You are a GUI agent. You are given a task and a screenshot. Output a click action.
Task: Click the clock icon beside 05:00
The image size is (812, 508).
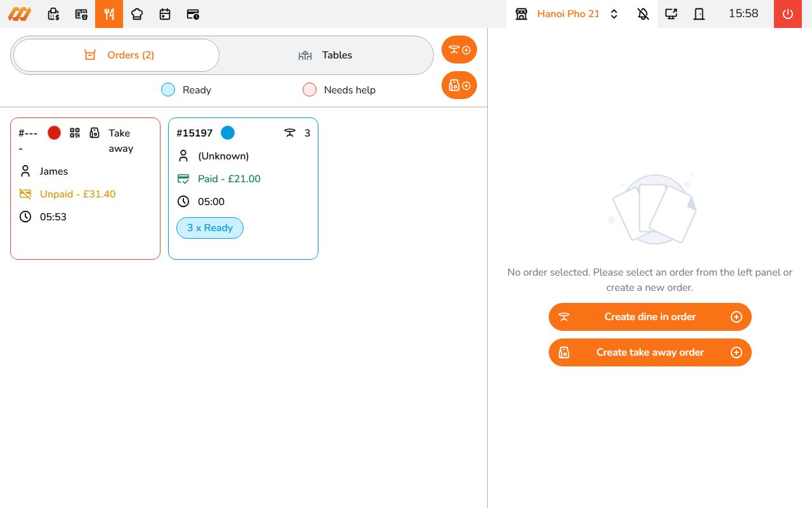(183, 201)
